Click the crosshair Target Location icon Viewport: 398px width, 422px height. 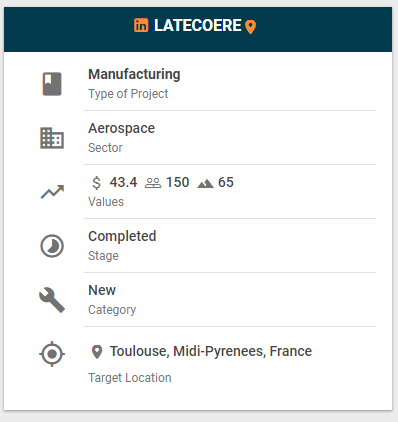point(52,354)
